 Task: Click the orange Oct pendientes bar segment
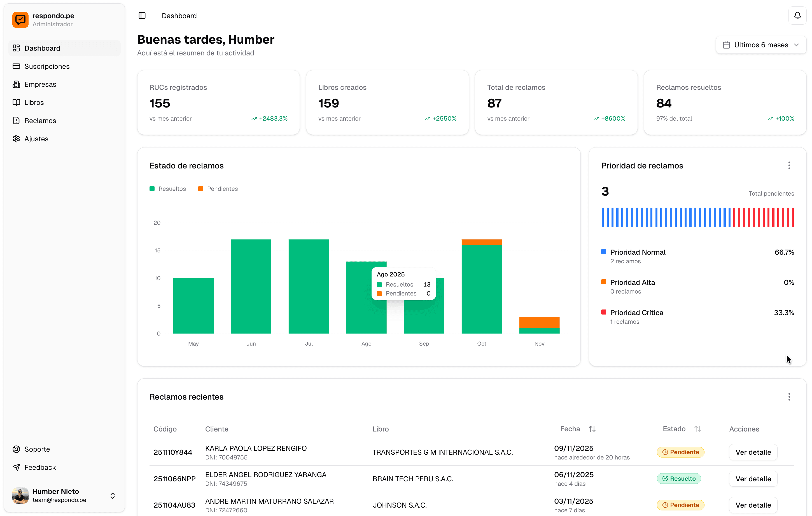(482, 242)
